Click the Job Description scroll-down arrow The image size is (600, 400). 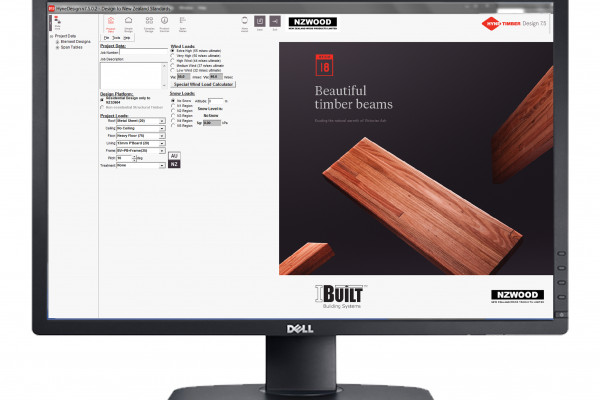165,86
